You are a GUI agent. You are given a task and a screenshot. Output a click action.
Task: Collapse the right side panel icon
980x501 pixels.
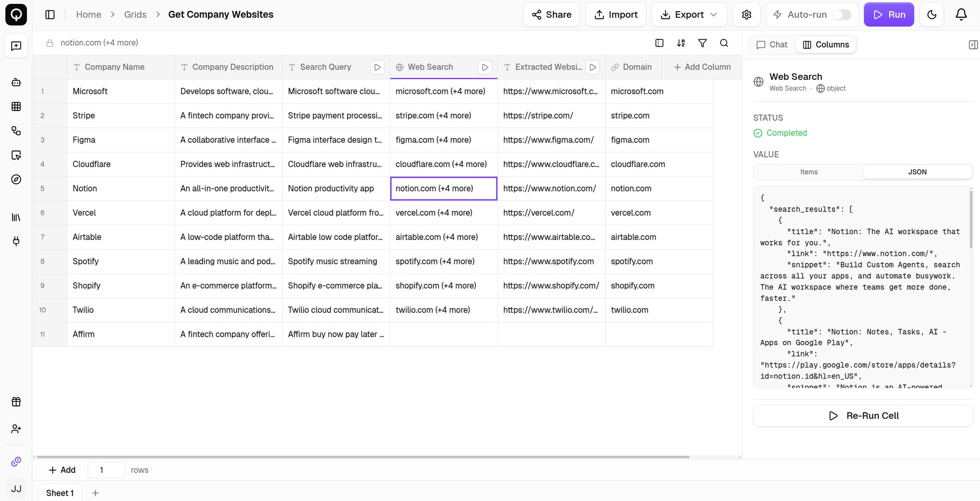[x=973, y=45]
